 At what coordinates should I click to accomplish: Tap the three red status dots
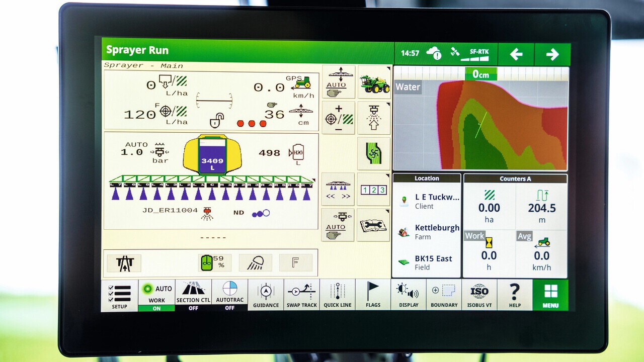(x=251, y=123)
